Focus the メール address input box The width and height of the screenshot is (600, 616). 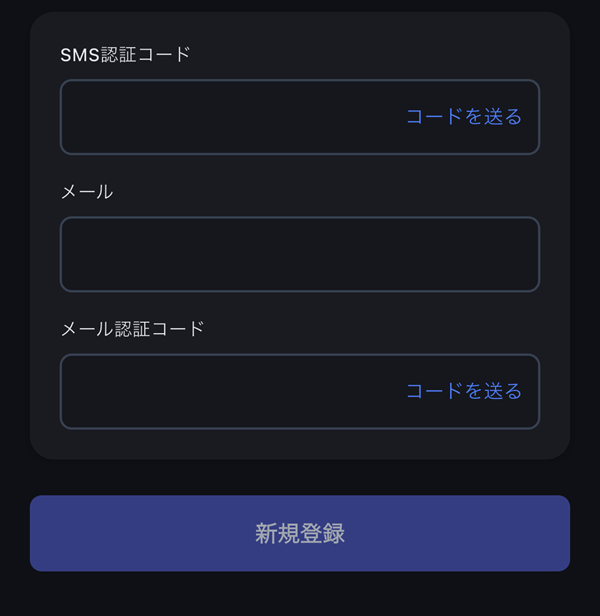(300, 254)
